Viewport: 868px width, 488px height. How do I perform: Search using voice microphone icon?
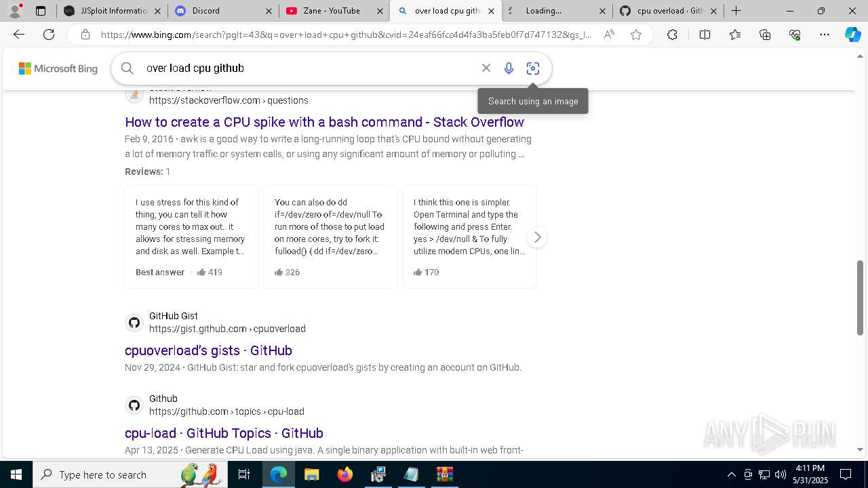[509, 68]
